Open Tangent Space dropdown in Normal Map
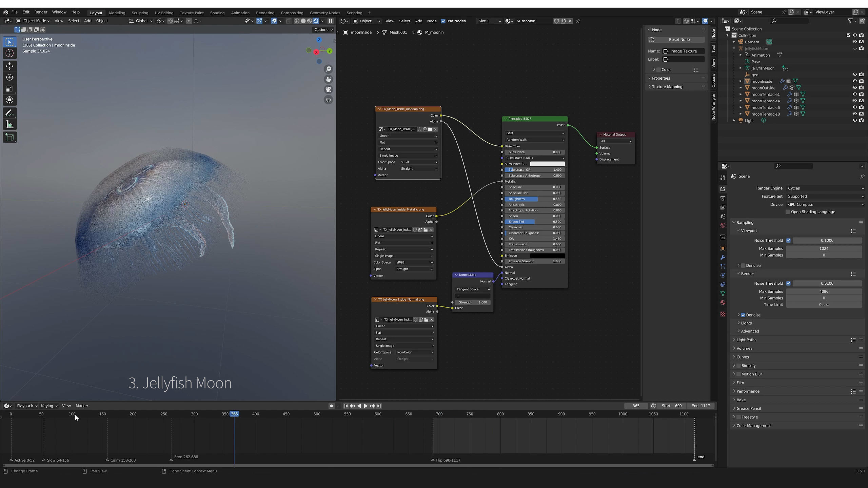Screen dimensions: 868x488 pos(473,289)
